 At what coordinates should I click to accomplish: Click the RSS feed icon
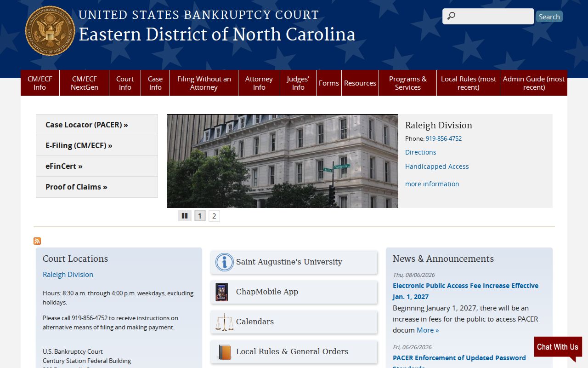(x=37, y=241)
